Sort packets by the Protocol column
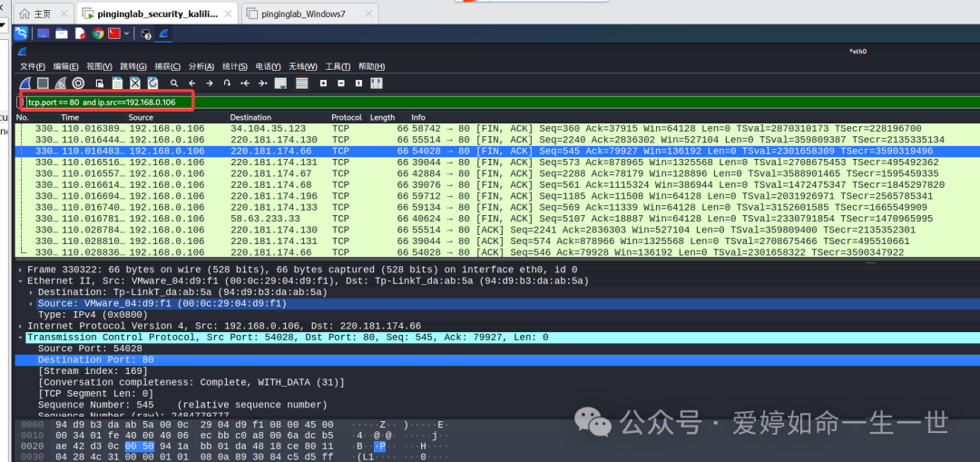This screenshot has height=462, width=980. 348,117
